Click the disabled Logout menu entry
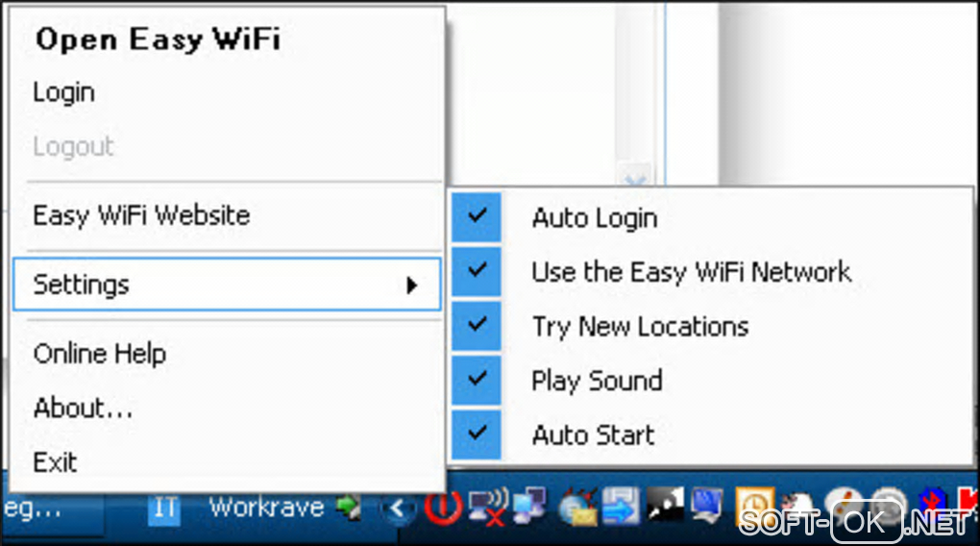 pos(73,147)
